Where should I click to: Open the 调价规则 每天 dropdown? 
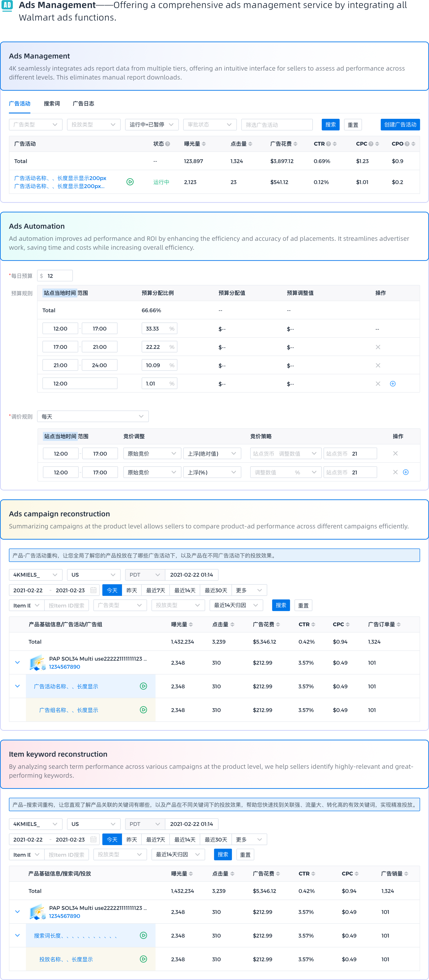(x=93, y=416)
